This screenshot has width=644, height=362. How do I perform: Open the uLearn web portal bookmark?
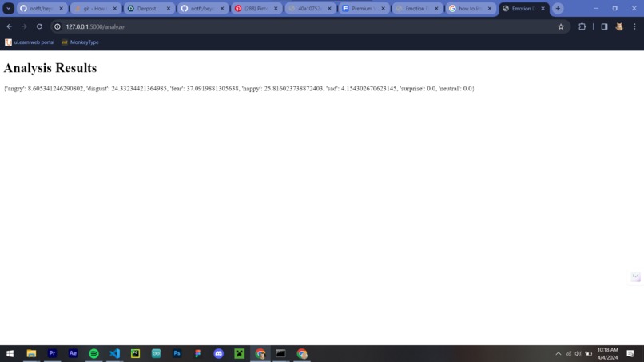(x=30, y=42)
